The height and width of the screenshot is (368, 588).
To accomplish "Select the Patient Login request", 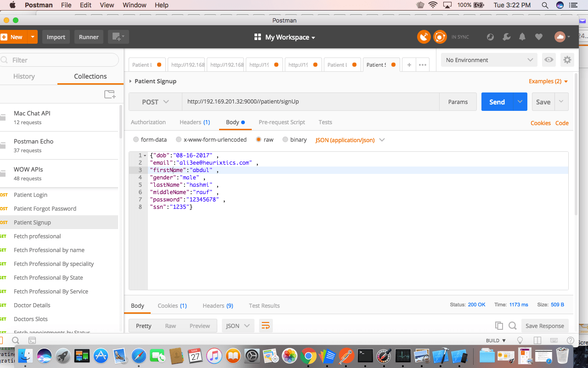I will point(59,195).
